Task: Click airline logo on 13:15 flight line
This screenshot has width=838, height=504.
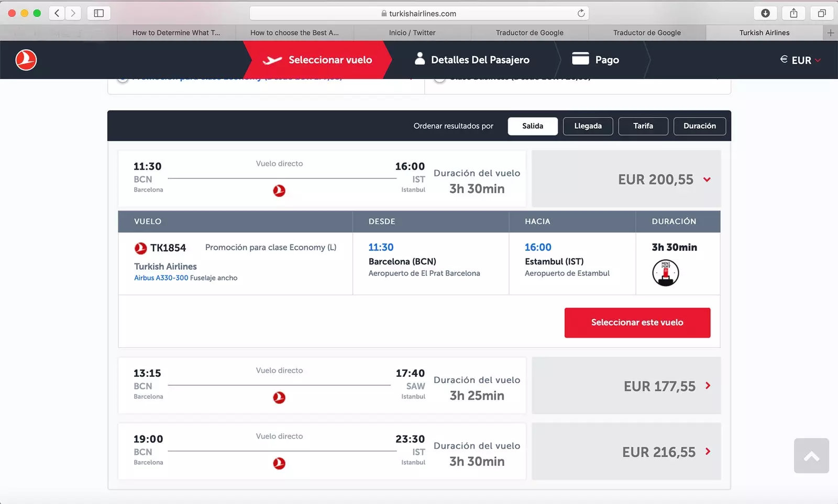Action: click(x=279, y=398)
